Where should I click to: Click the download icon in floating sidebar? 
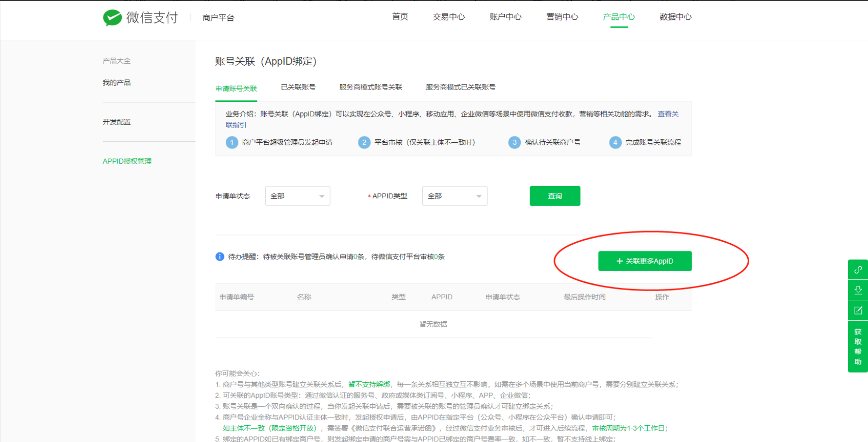[858, 290]
